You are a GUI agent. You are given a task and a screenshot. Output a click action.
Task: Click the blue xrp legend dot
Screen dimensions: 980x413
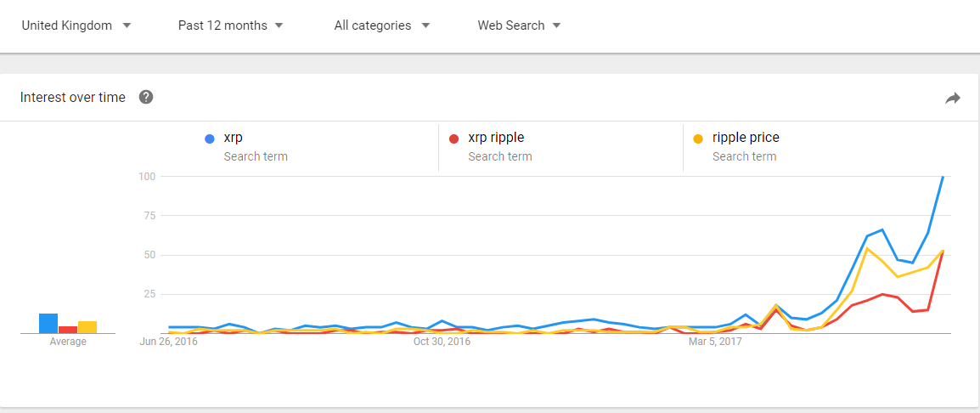(x=209, y=139)
